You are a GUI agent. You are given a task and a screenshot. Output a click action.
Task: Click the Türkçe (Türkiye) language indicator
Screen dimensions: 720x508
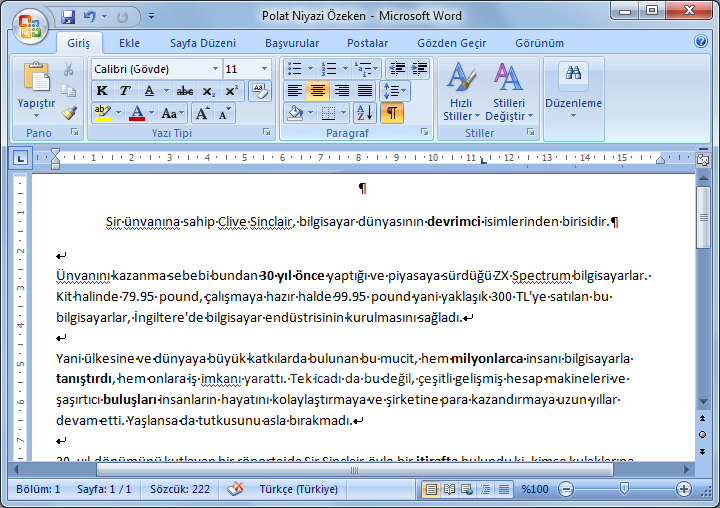[298, 489]
